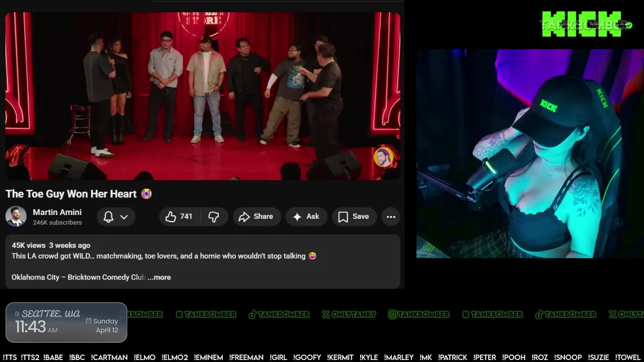
Task: Select '45K views 3 weeks ago' text
Action: pyautogui.click(x=51, y=245)
